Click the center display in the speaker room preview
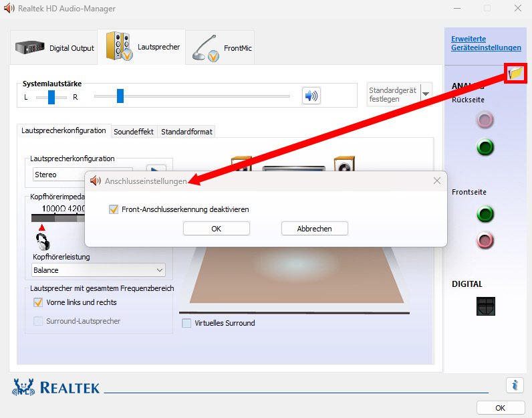Viewport: 532px width, 418px height. (294, 168)
